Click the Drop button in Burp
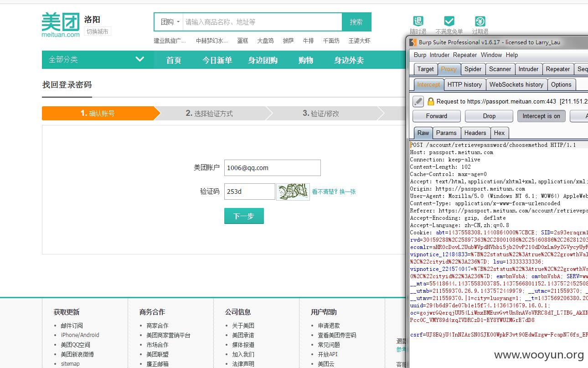 click(489, 116)
